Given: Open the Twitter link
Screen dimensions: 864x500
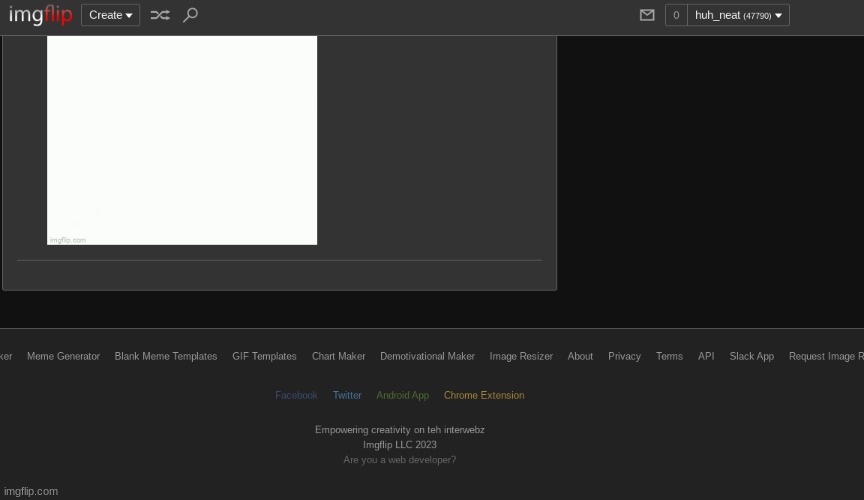Looking at the screenshot, I should click(347, 395).
